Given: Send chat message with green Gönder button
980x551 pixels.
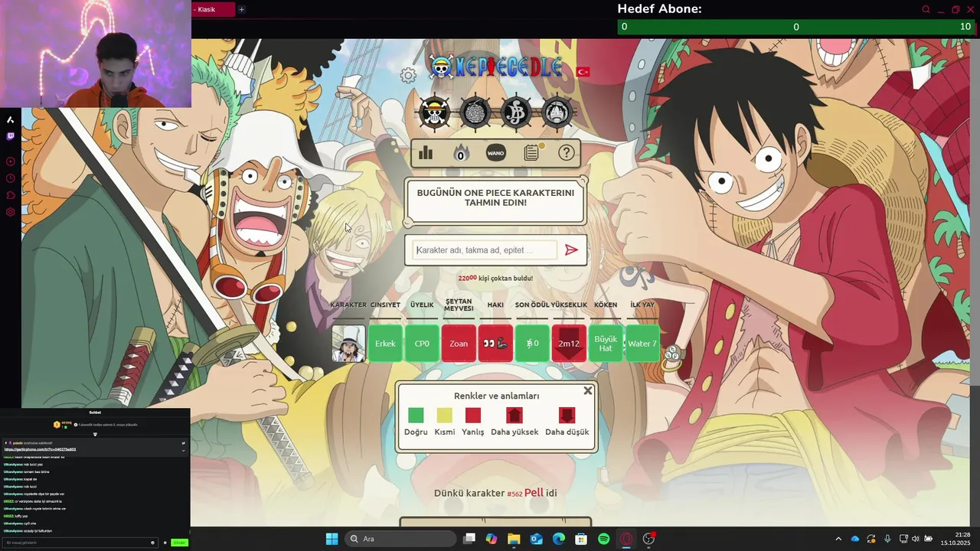Looking at the screenshot, I should coord(179,543).
